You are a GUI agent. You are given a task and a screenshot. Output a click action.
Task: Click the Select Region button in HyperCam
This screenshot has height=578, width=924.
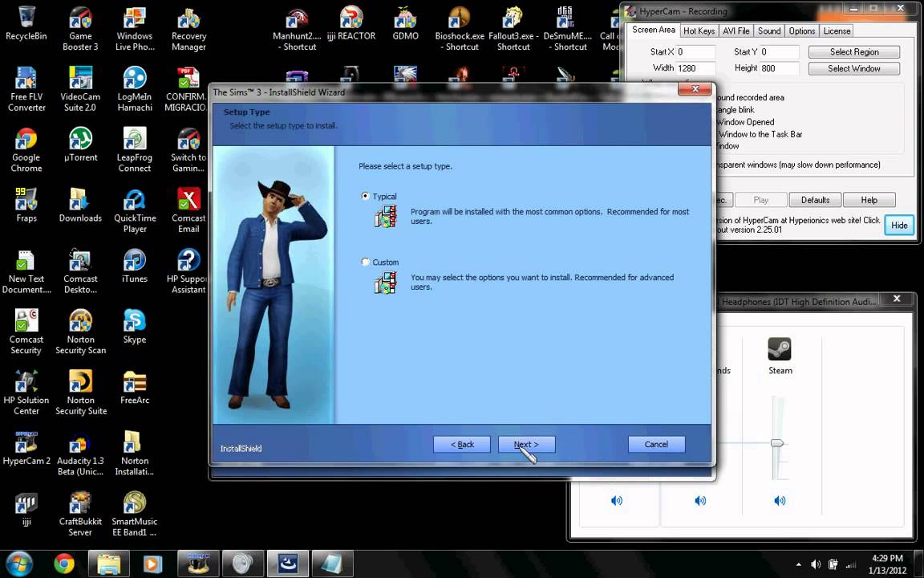(854, 52)
